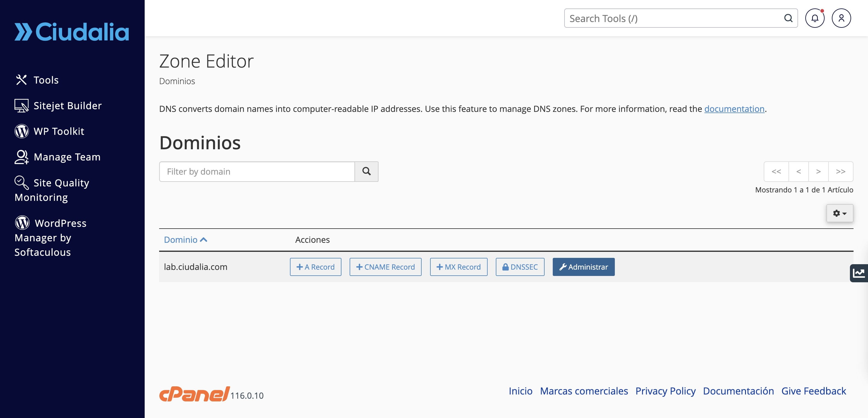Click the WordPress Manager by Softaculous icon
The width and height of the screenshot is (868, 418).
22,223
